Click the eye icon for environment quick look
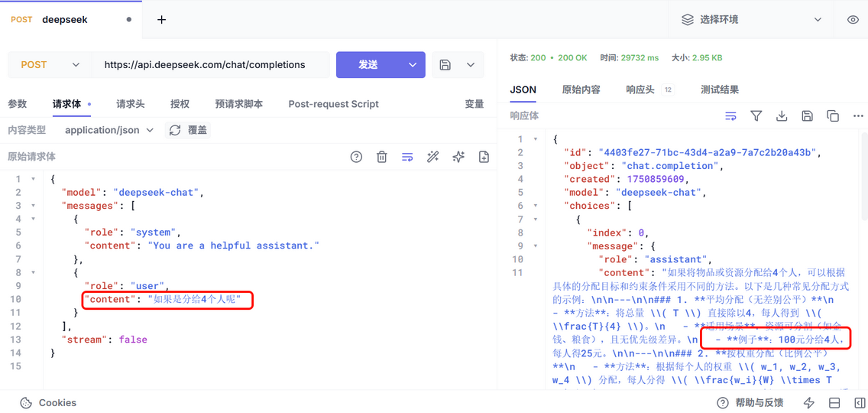The width and height of the screenshot is (868, 413). [853, 19]
